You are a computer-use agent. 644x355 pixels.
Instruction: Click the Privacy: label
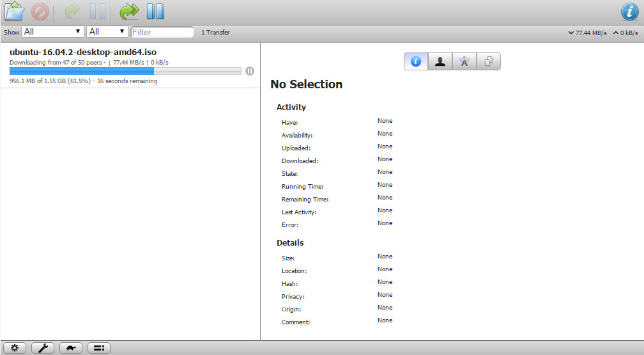tap(293, 297)
